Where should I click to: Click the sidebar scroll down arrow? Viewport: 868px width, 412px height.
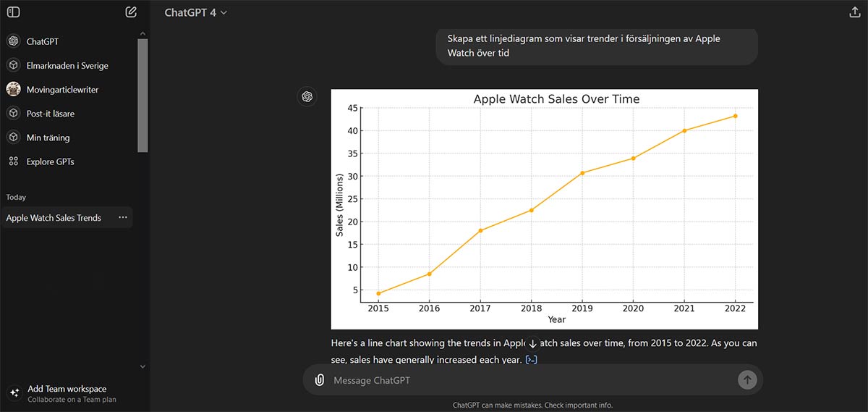(142, 367)
